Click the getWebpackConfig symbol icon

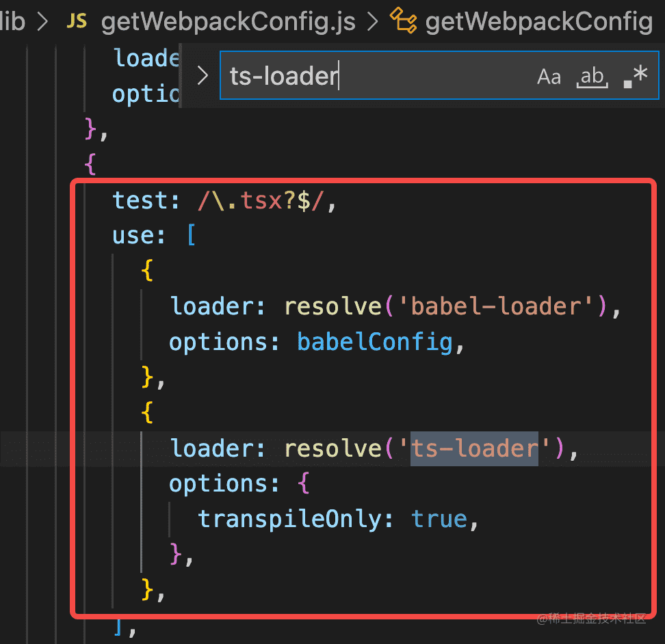point(404,21)
